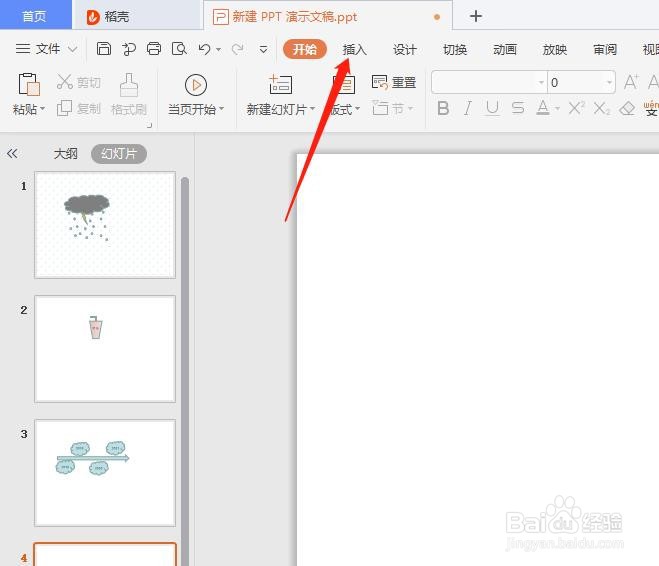Toggle Subscript formatting

pyautogui.click(x=602, y=109)
